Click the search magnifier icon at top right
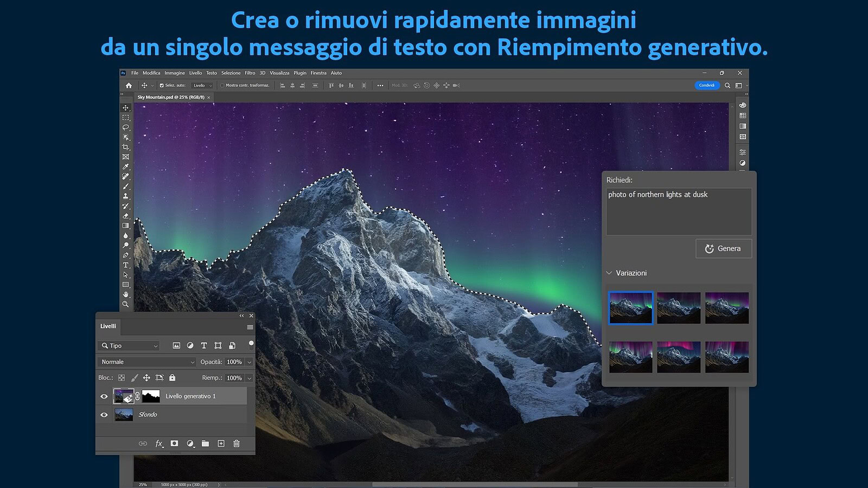Screen dimensions: 868x488 [727, 85]
